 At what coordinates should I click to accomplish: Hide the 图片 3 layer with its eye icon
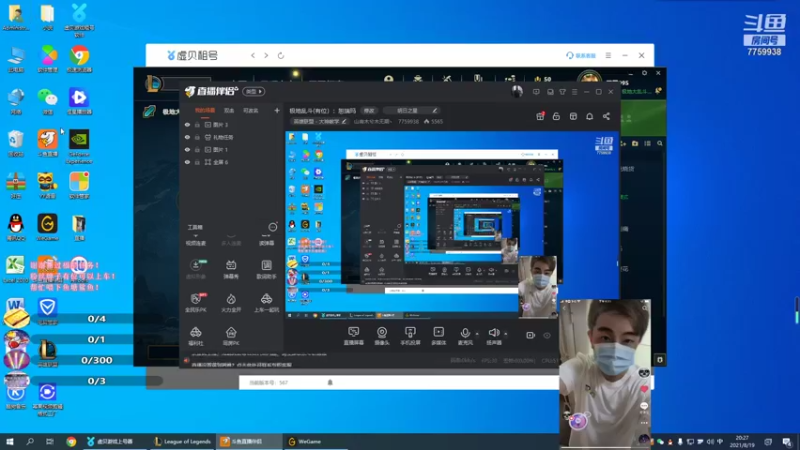point(187,124)
